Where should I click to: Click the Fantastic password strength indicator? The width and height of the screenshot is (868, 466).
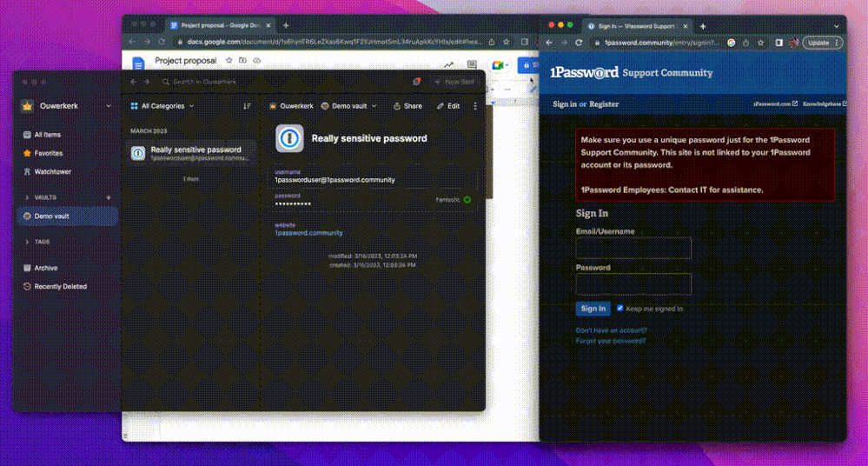(453, 200)
